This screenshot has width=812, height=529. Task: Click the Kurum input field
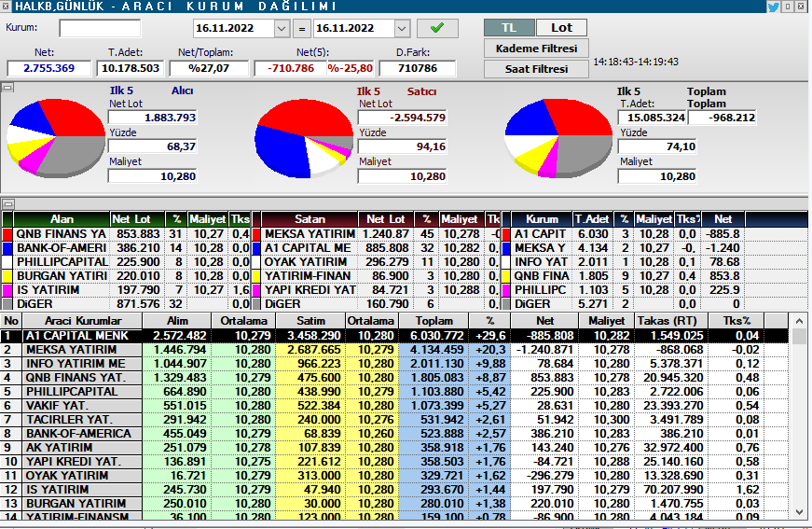point(100,28)
